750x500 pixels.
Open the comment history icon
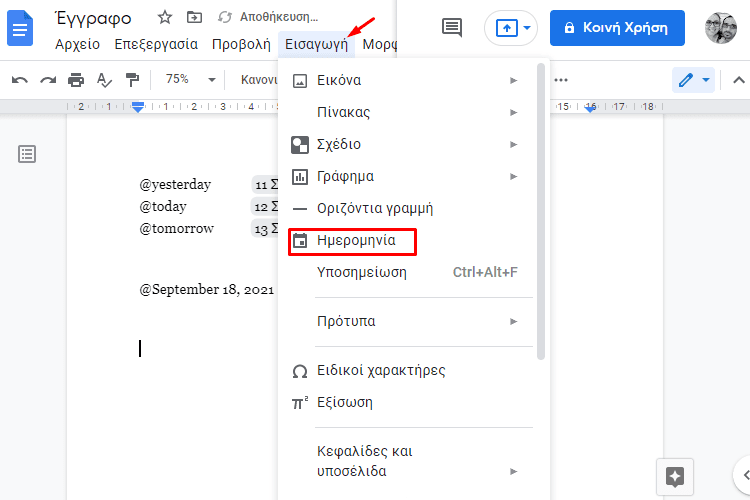coord(452,28)
